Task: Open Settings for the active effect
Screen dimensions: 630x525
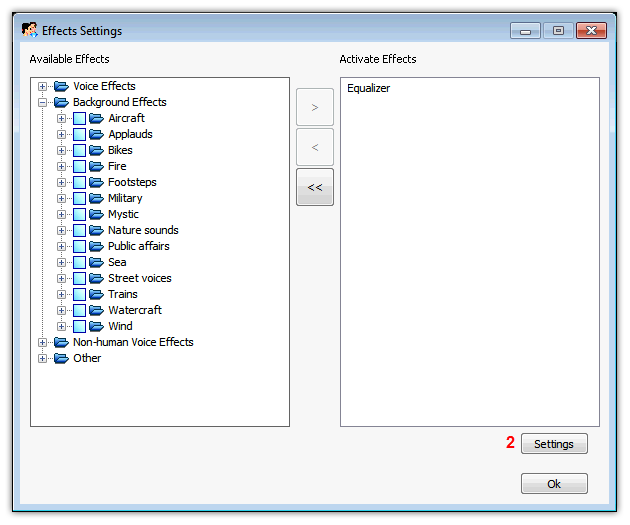Action: pos(554,444)
